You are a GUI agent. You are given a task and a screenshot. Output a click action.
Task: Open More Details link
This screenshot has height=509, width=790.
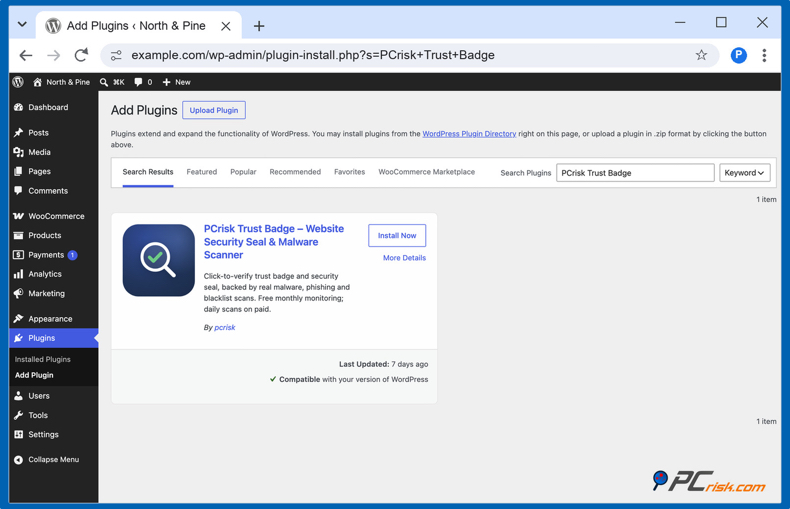click(x=404, y=258)
